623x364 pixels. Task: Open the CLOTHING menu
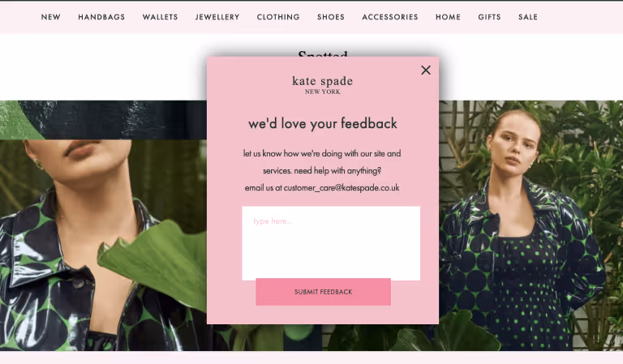278,17
